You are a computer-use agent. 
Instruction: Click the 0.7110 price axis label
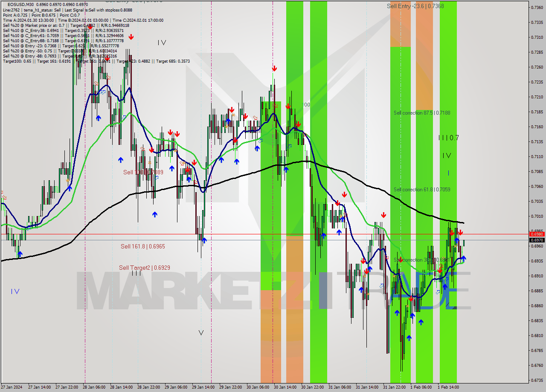tap(537, 156)
